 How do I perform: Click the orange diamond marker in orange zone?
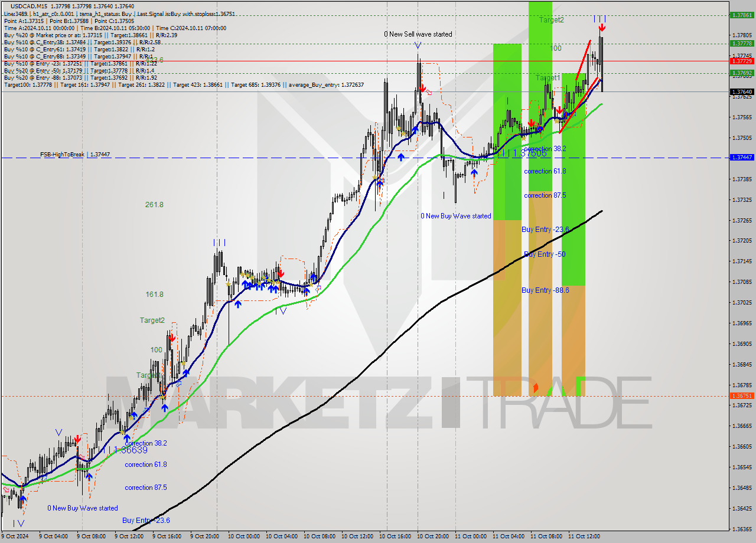[536, 388]
